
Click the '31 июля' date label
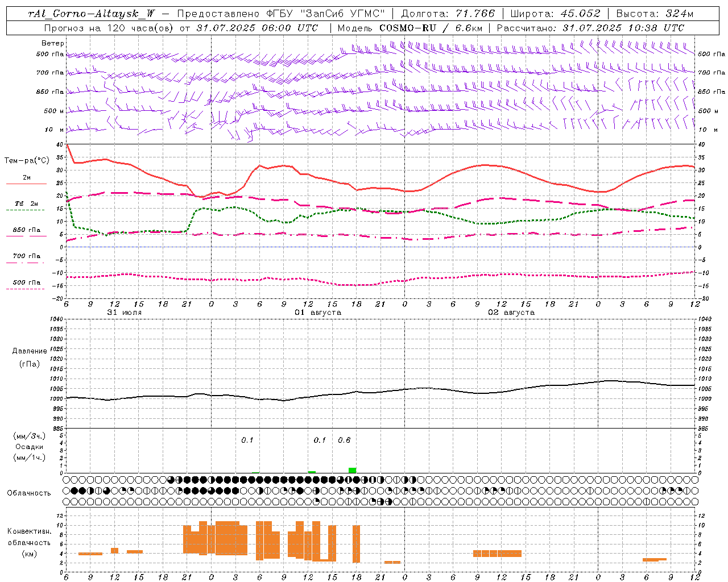click(125, 313)
